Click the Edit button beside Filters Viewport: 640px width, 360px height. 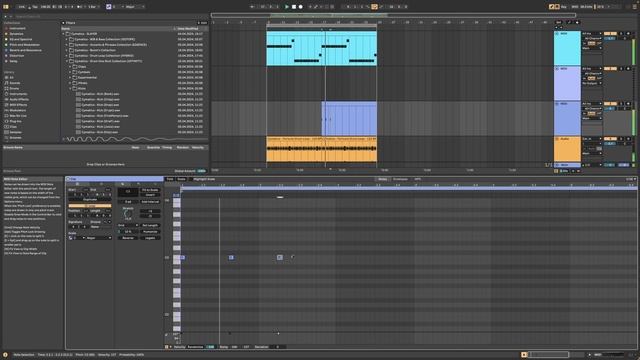(x=202, y=23)
